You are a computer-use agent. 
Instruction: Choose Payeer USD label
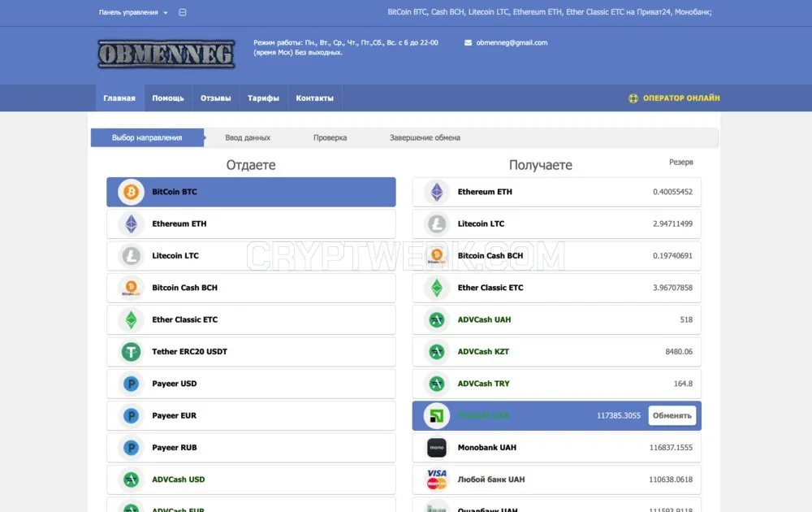[x=175, y=384]
